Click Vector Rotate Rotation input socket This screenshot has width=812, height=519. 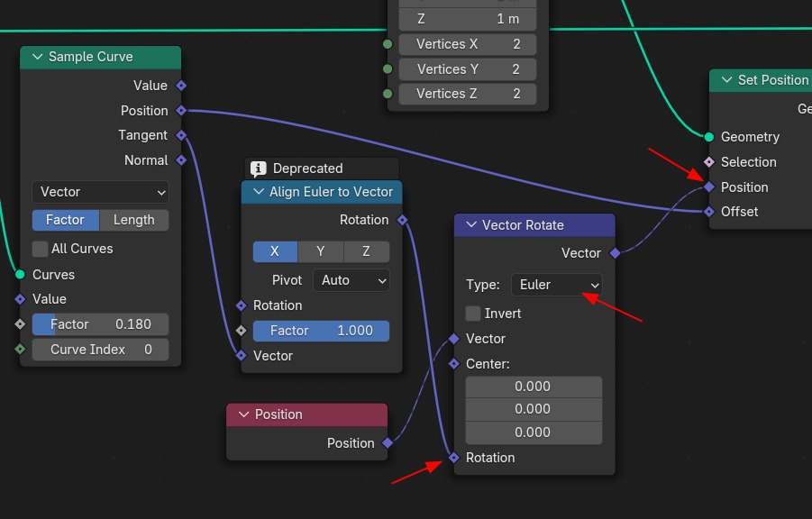pyautogui.click(x=454, y=458)
